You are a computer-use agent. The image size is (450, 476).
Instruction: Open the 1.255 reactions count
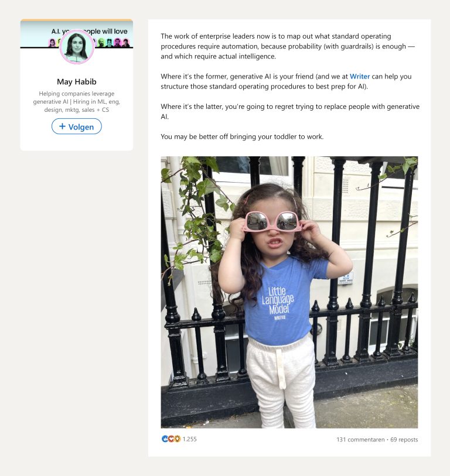coord(190,439)
